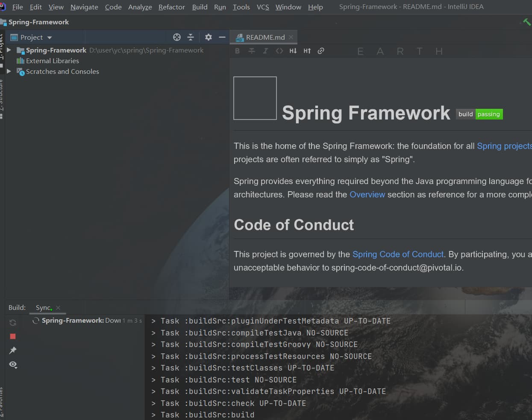The width and height of the screenshot is (532, 420).
Task: Click the locate-in-project crosshair icon
Action: pos(177,37)
